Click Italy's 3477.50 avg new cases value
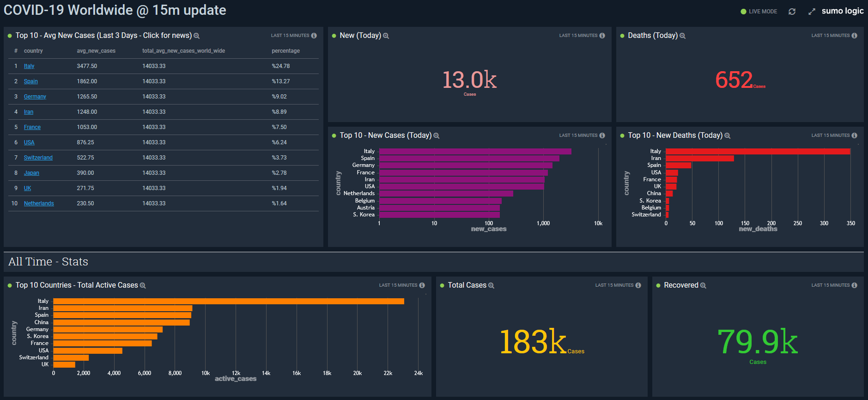 click(x=87, y=66)
